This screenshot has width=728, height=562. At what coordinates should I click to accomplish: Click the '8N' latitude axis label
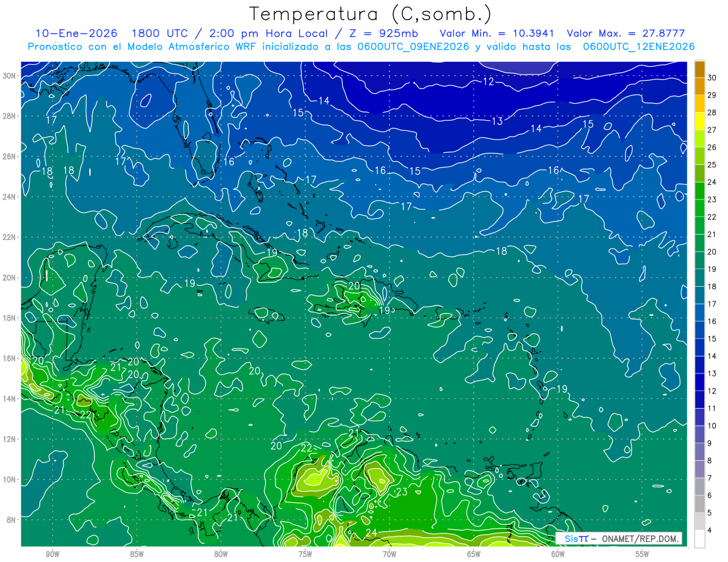[x=12, y=520]
